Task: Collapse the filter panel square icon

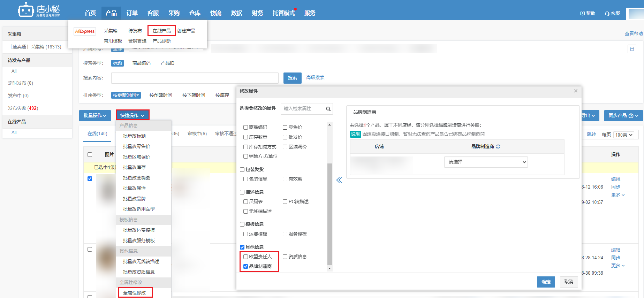Action: tap(632, 49)
